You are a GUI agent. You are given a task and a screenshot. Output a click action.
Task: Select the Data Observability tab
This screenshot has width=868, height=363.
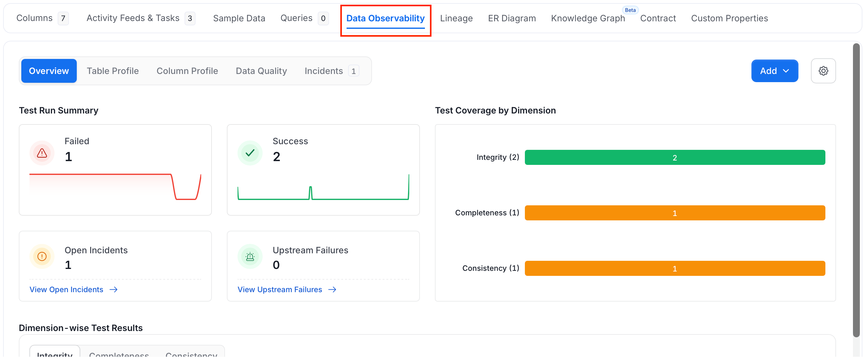click(x=385, y=18)
